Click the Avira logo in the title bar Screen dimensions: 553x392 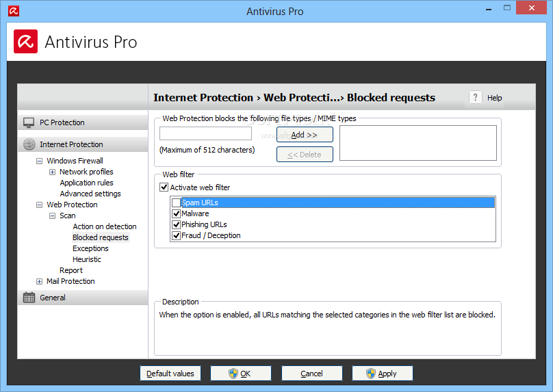14,11
